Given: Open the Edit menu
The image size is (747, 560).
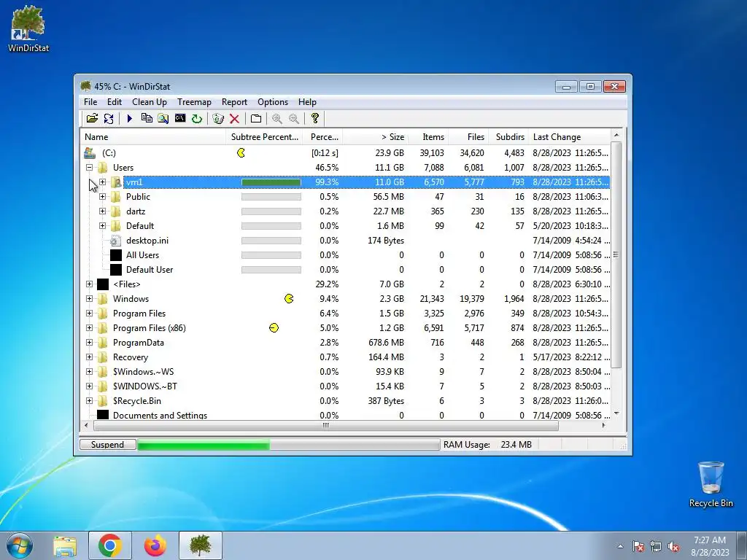Looking at the screenshot, I should 115,102.
